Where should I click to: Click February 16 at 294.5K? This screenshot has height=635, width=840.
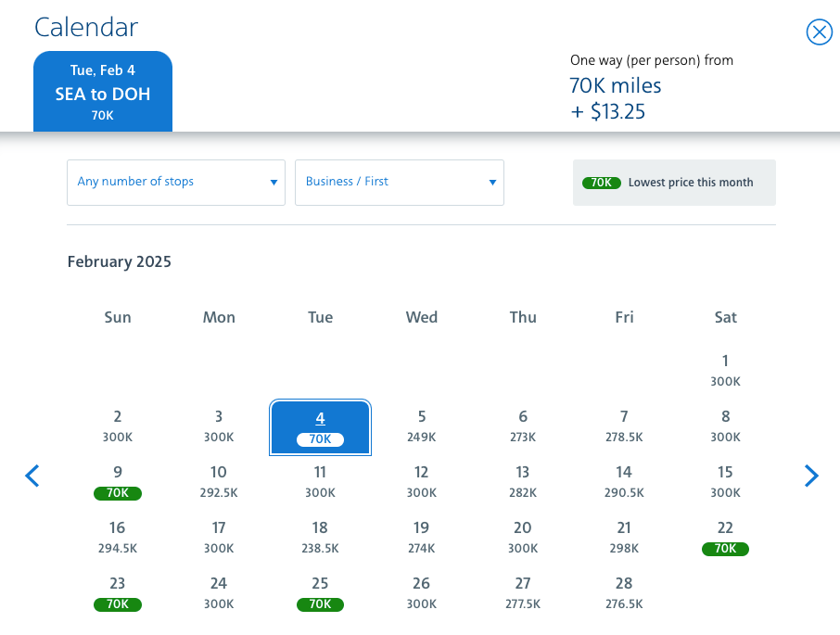(x=118, y=538)
